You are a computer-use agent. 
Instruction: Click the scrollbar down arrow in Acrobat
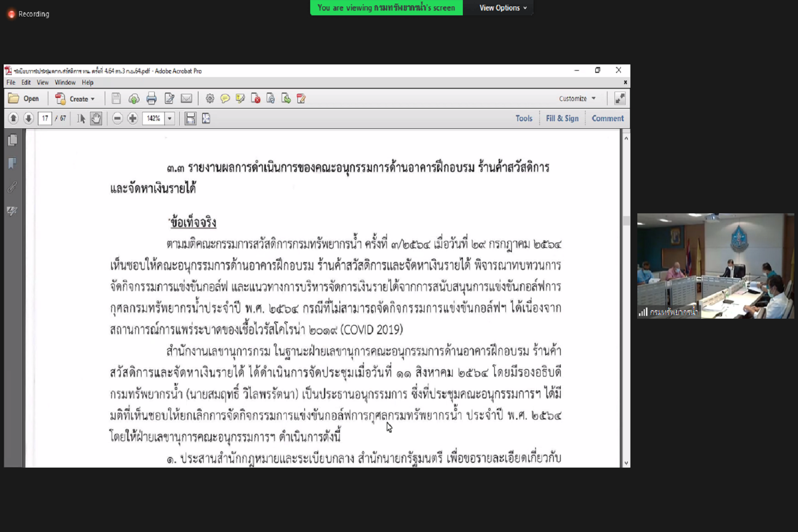(x=626, y=463)
